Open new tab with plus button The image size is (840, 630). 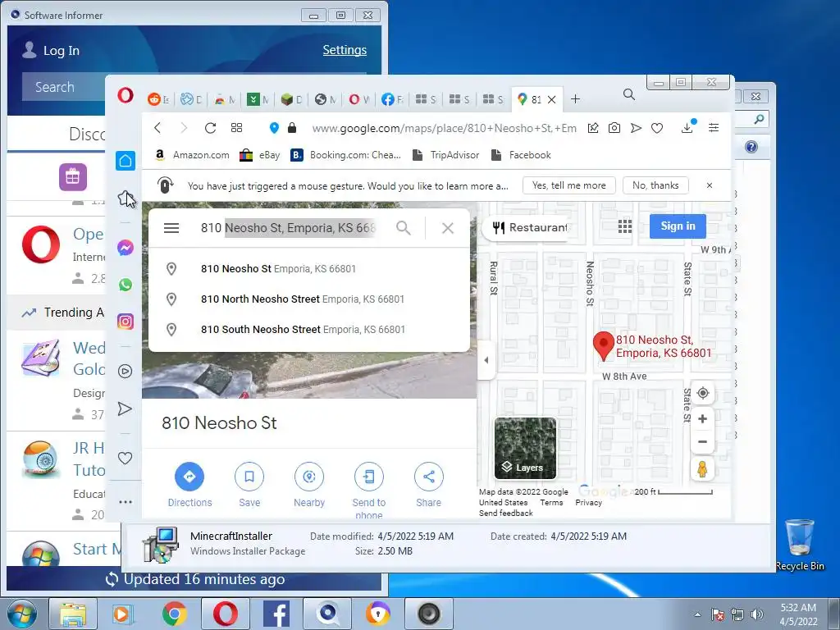click(x=575, y=99)
